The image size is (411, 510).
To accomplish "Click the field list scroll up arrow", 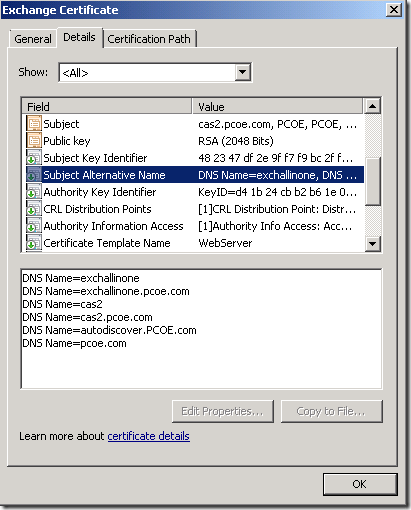I will click(372, 106).
